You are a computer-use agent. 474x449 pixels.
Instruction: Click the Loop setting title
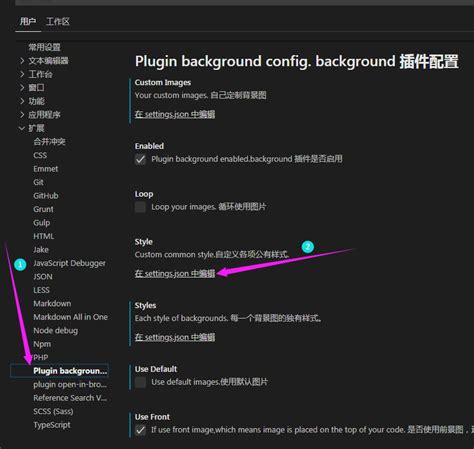click(144, 194)
